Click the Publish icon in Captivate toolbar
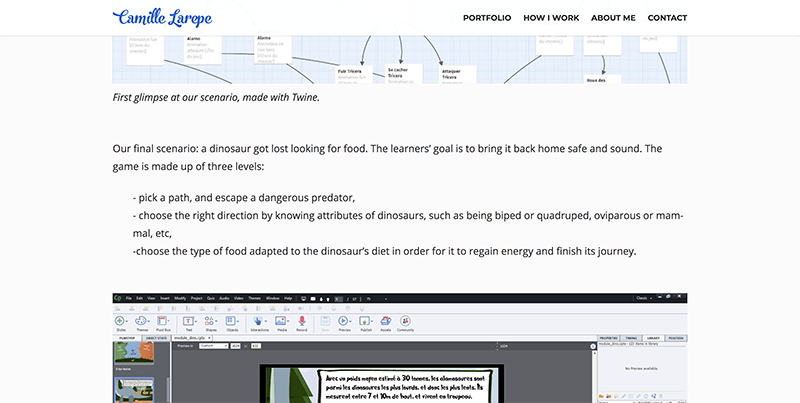Viewport: 800px width, 403px height. coord(364,321)
